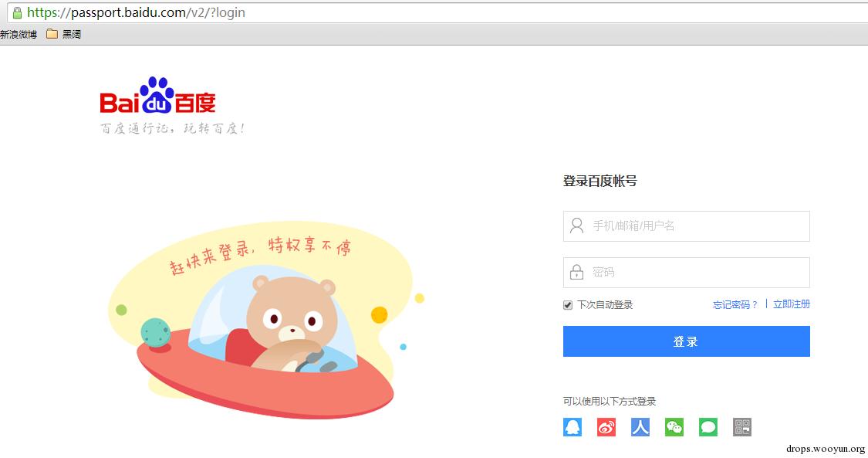Click the bear spaceship illustration
The image size is (868, 458).
pyautogui.click(x=265, y=318)
